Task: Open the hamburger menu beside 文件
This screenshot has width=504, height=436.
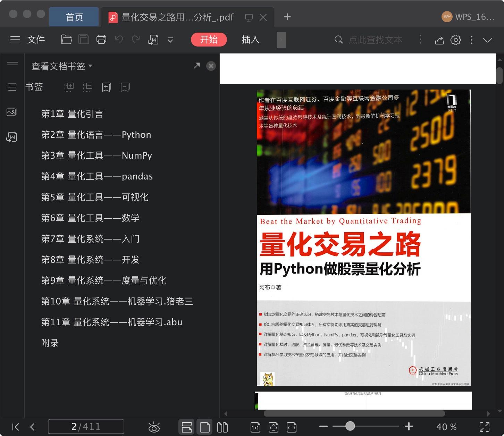Action: pyautogui.click(x=15, y=40)
